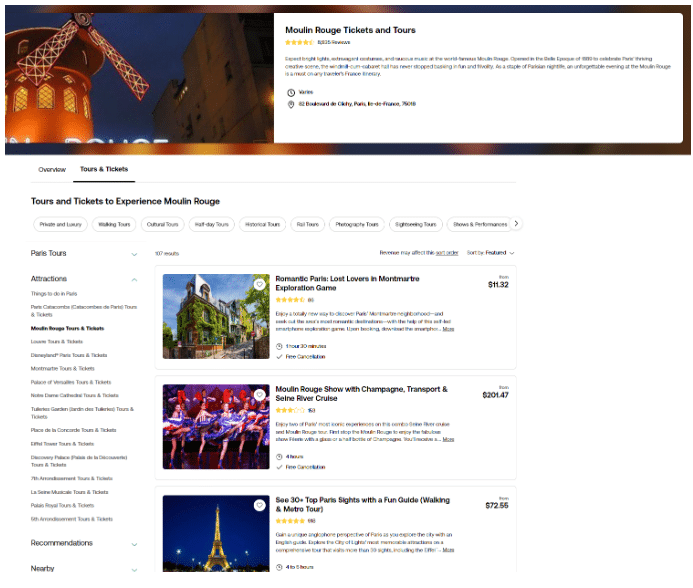Open Moulin Rouge Show with Champagne title
This screenshot has width=693, height=588.
pyautogui.click(x=362, y=394)
